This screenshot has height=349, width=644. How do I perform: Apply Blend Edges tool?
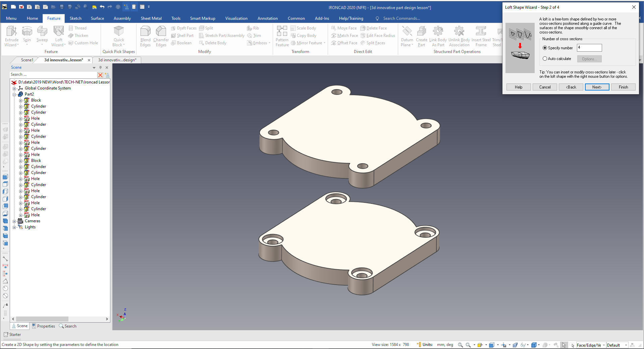pyautogui.click(x=145, y=36)
